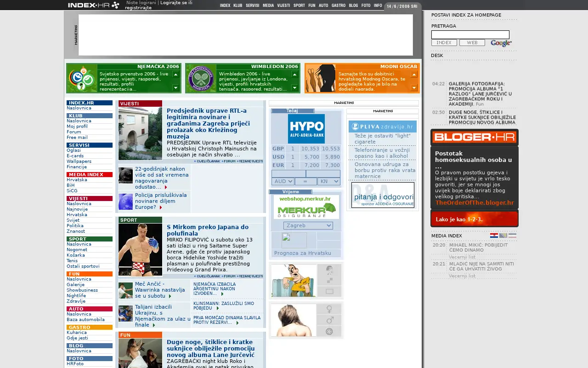Open 'E-cards' in Servisi sidebar
This screenshot has height=368, width=588.
point(75,156)
